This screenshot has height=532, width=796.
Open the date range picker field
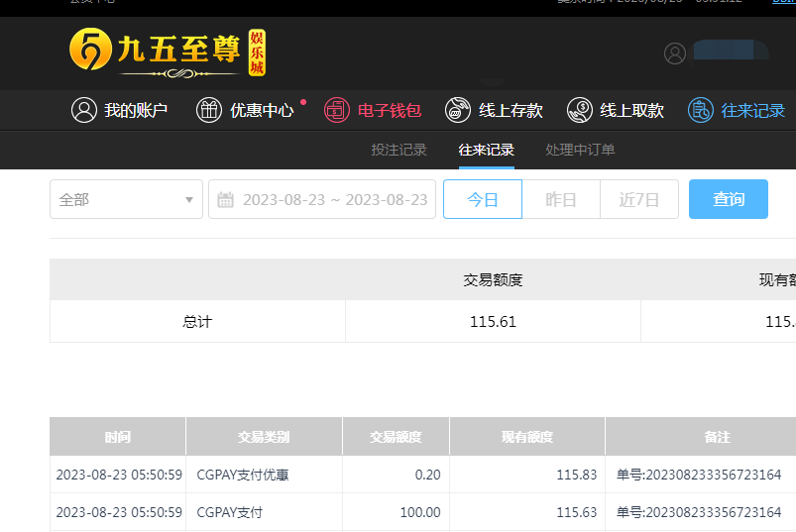(x=334, y=199)
